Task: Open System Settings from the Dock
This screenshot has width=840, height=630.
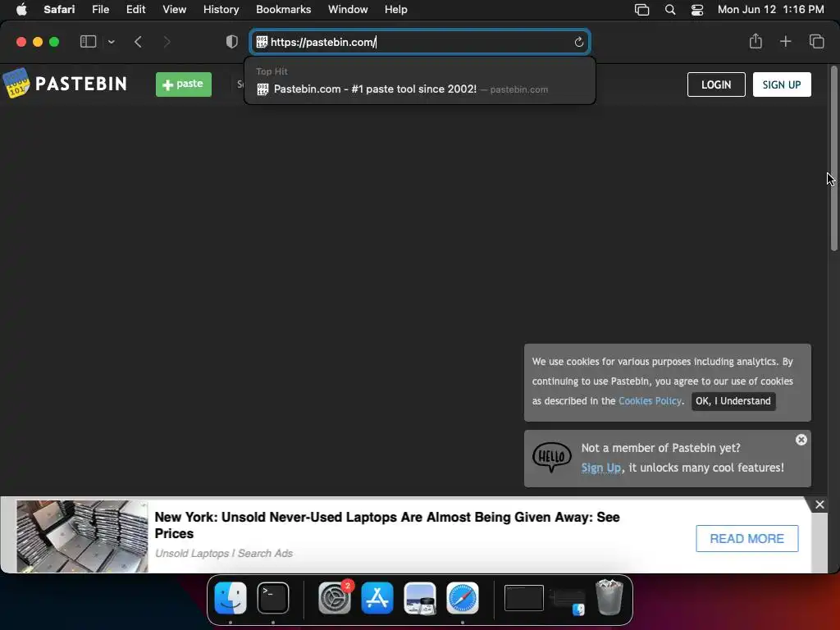Action: [335, 598]
